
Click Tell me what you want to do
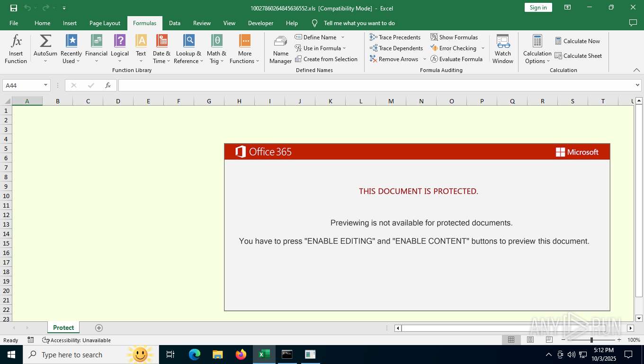pyautogui.click(x=359, y=23)
